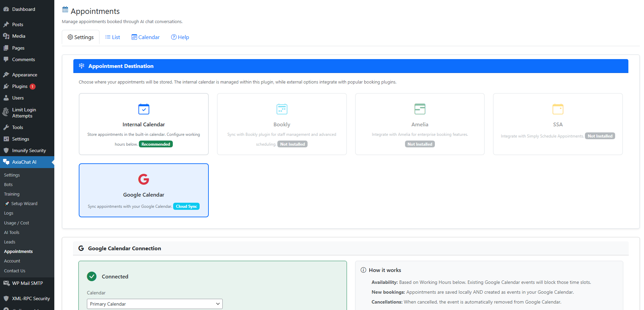Image resolution: width=644 pixels, height=310 pixels.
Task: Open WP Mail SMTP
Action: (x=27, y=283)
